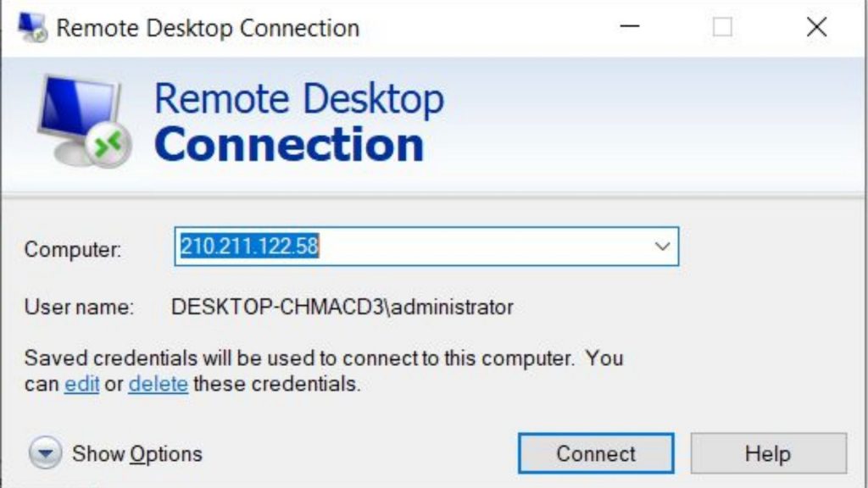Click the "User name:" label

(79, 307)
